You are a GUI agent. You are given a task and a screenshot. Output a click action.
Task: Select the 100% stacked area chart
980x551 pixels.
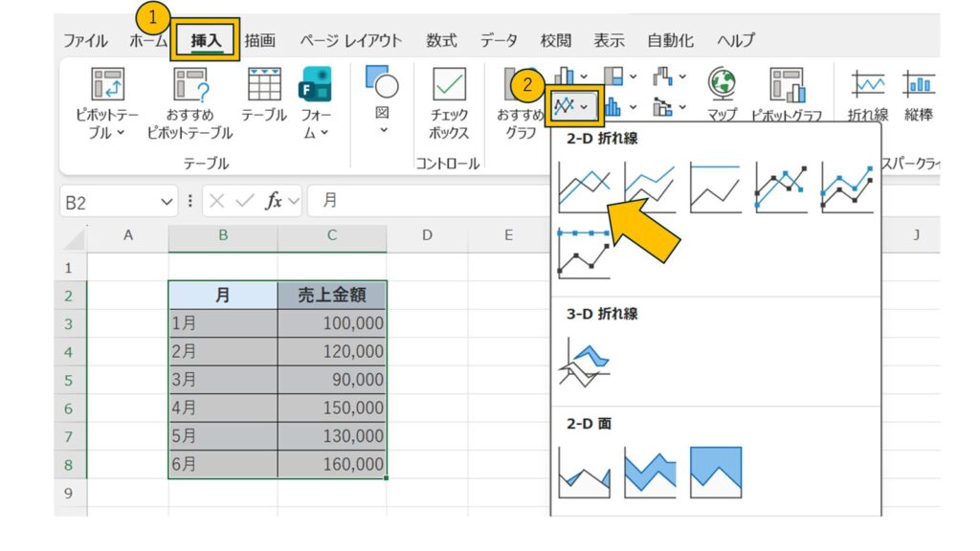(716, 473)
